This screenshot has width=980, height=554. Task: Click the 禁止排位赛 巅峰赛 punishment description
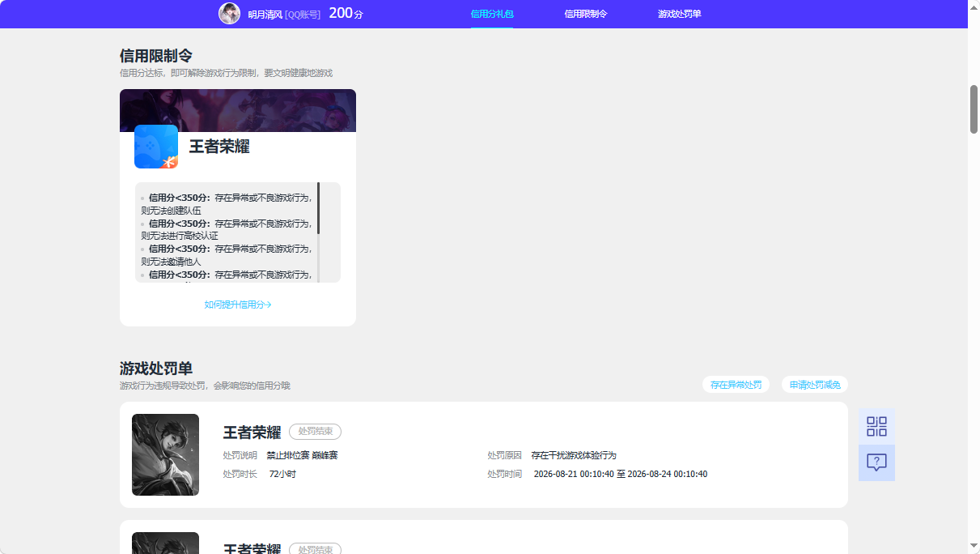(x=302, y=455)
